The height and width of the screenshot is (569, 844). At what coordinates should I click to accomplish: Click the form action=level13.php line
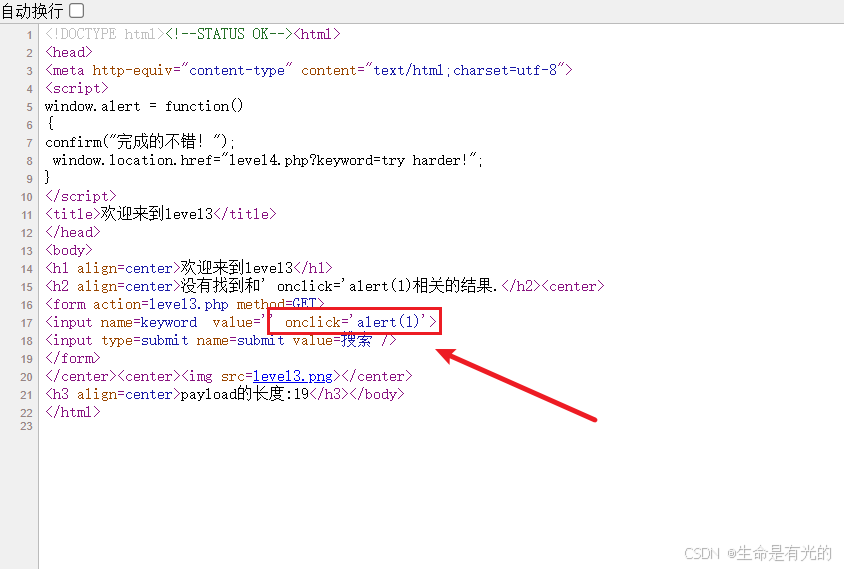click(x=185, y=304)
